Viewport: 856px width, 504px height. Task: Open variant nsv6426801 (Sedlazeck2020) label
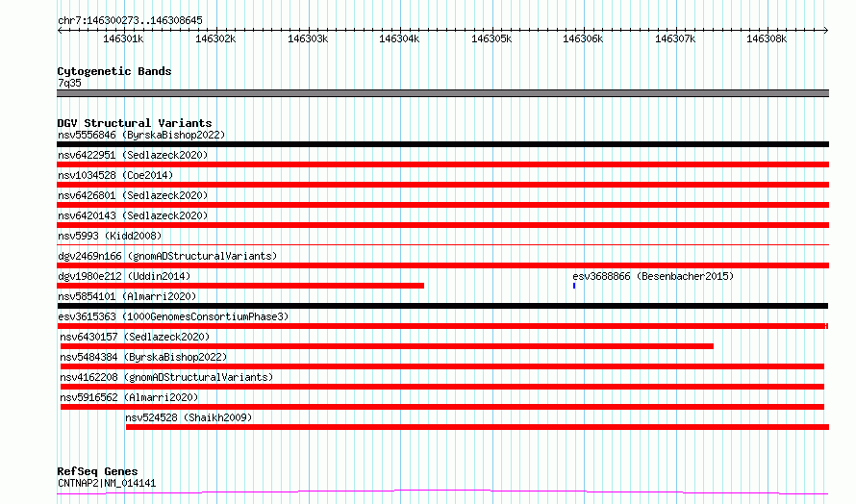(x=133, y=195)
